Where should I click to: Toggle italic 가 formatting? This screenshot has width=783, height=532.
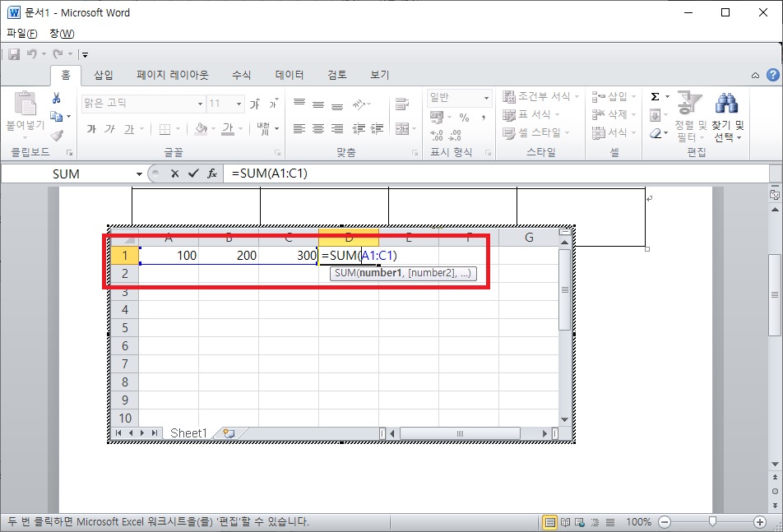coord(110,129)
